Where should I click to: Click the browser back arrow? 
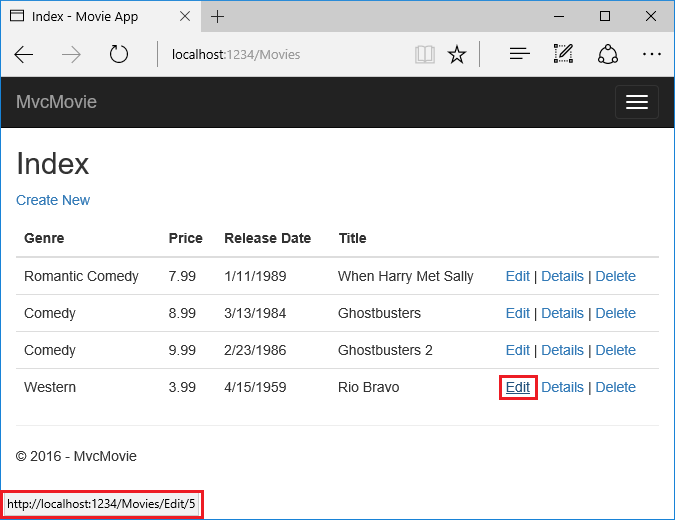click(x=24, y=55)
